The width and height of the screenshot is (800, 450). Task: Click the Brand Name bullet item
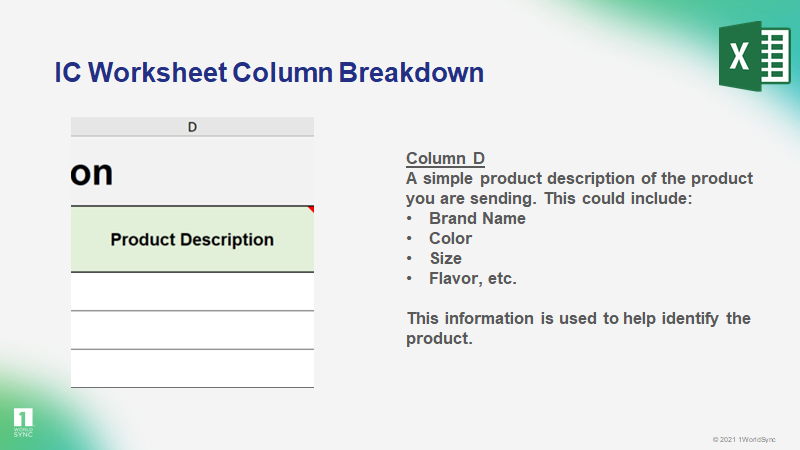(x=477, y=218)
